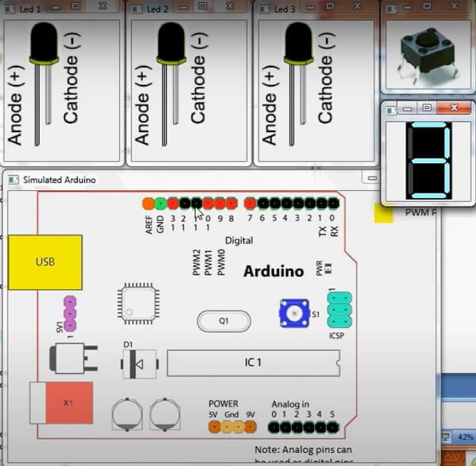Image resolution: width=476 pixels, height=466 pixels.
Task: Click the 42% zoom indicator
Action: pyautogui.click(x=466, y=437)
